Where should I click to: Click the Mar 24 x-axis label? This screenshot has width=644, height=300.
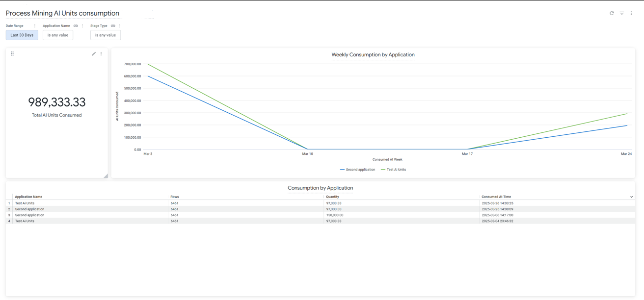coord(626,154)
